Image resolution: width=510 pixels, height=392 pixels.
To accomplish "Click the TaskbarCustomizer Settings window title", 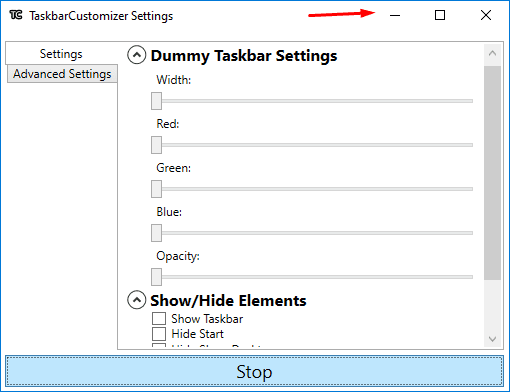I will (x=101, y=16).
